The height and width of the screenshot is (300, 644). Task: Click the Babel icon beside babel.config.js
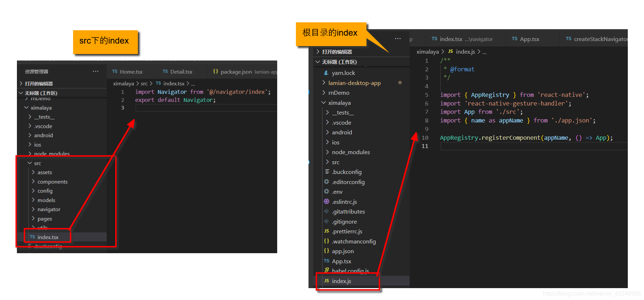pos(326,270)
